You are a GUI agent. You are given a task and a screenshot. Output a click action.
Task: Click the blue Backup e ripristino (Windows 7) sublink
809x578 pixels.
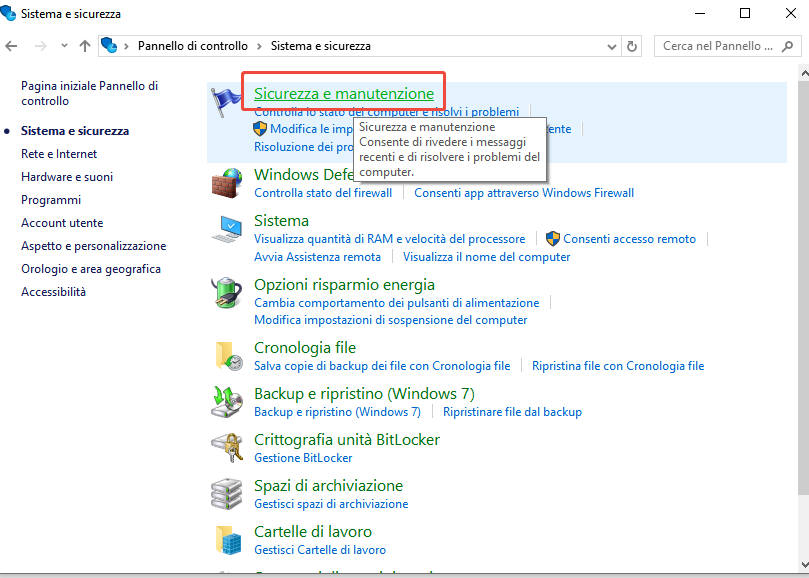tap(337, 412)
